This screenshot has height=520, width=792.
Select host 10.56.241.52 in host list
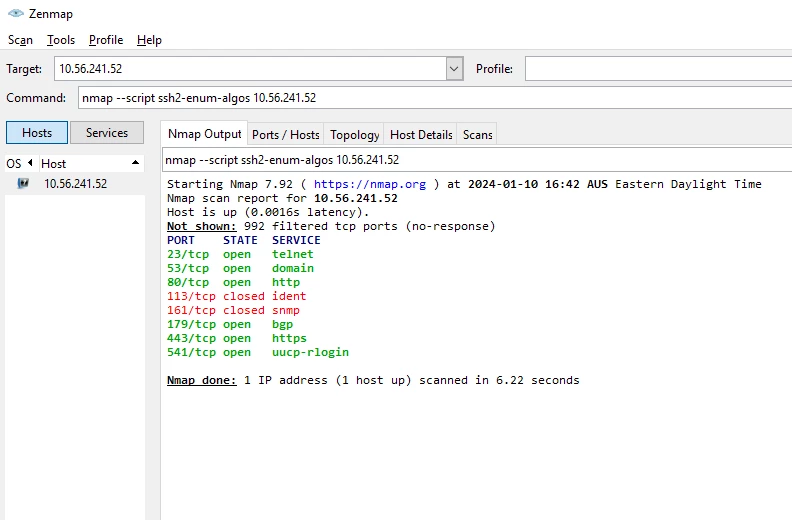pos(75,183)
